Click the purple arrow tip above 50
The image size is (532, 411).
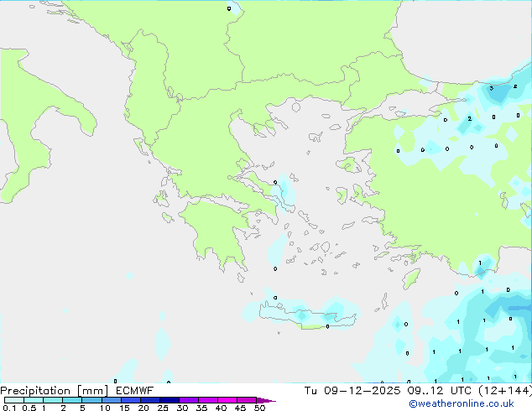pyautogui.click(x=266, y=400)
